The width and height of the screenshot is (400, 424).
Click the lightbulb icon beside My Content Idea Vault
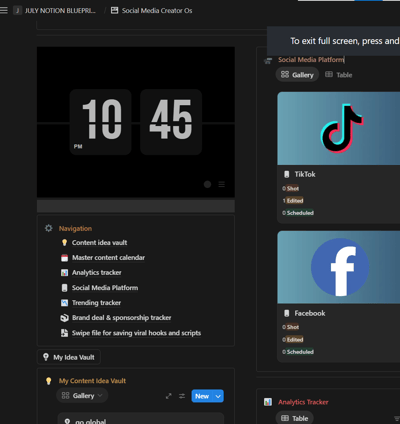49,381
